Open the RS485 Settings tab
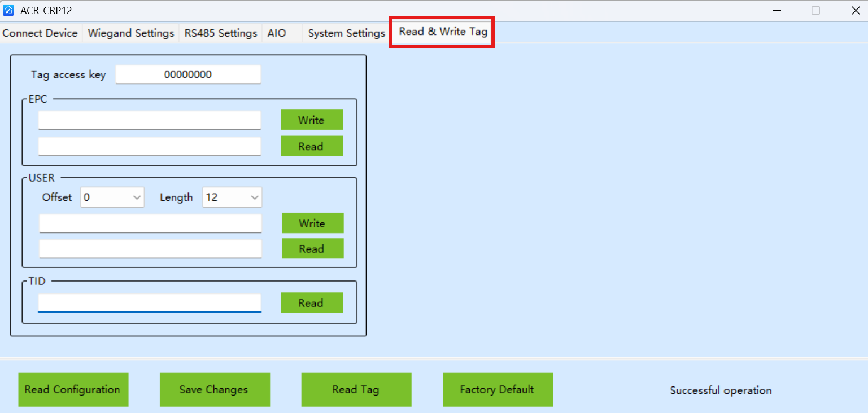 [x=221, y=33]
